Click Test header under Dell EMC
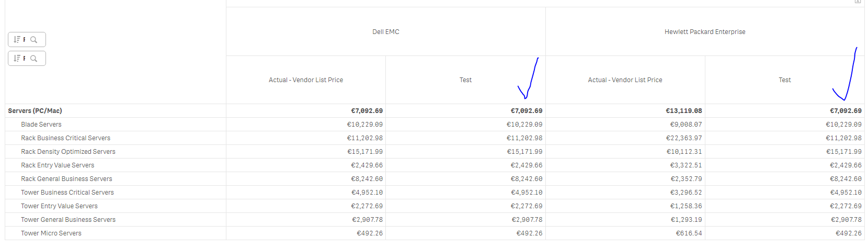The image size is (868, 248). (465, 80)
